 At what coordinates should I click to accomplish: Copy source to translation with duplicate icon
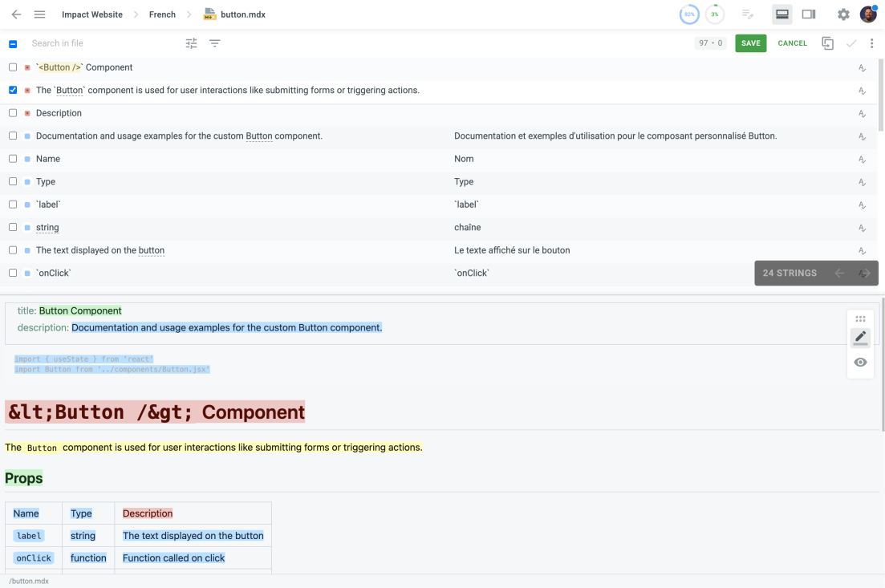pos(827,43)
